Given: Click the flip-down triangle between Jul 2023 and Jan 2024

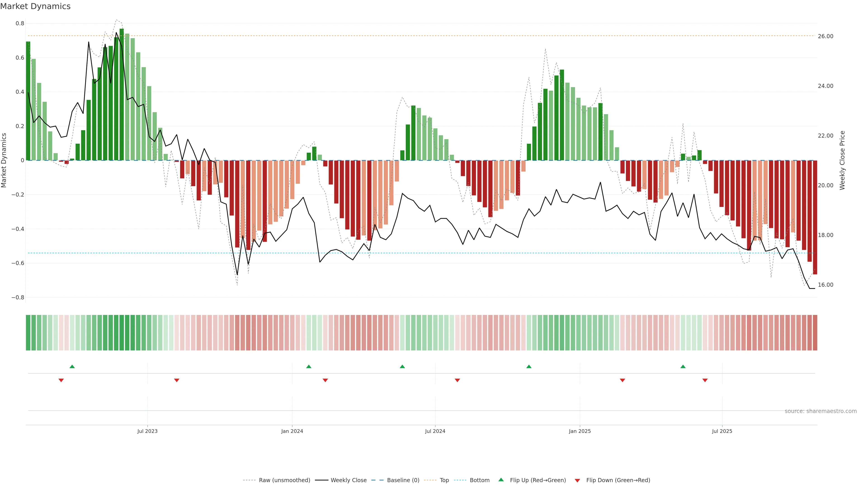Looking at the screenshot, I should pos(177,380).
